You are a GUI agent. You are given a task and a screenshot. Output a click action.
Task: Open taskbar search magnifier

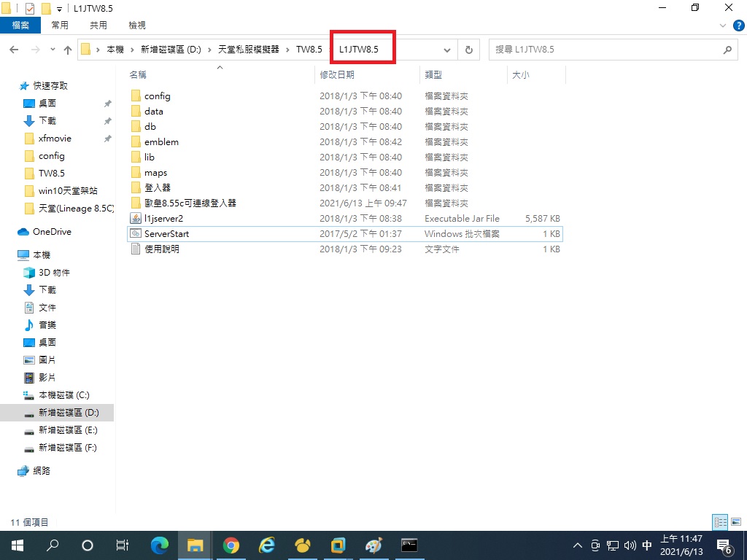coord(53,545)
